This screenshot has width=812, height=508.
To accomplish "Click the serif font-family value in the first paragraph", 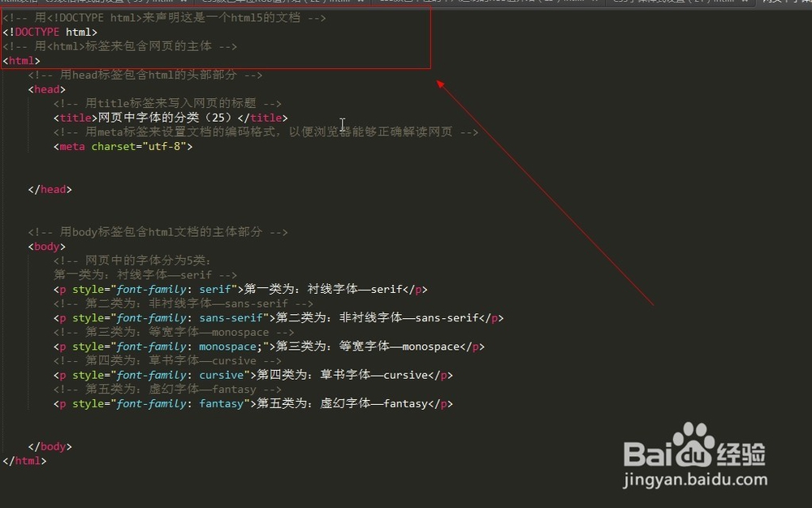I will 214,289.
